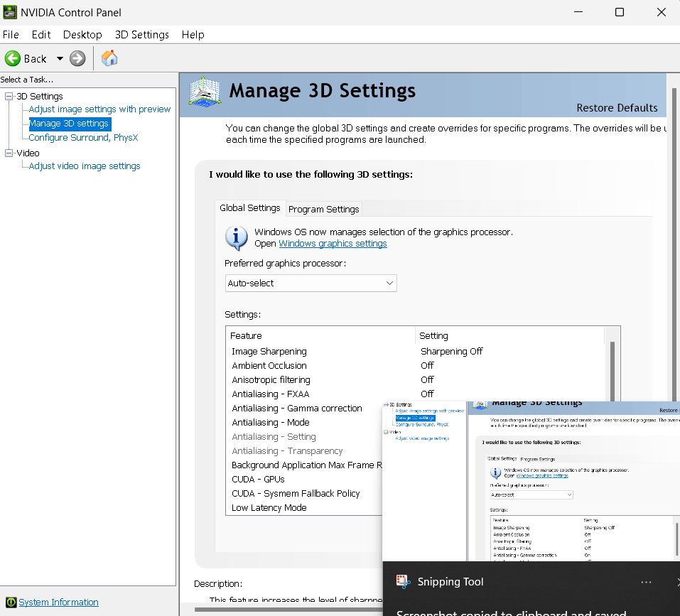The width and height of the screenshot is (680, 616).
Task: Switch to the Program Settings tab
Action: (323, 209)
